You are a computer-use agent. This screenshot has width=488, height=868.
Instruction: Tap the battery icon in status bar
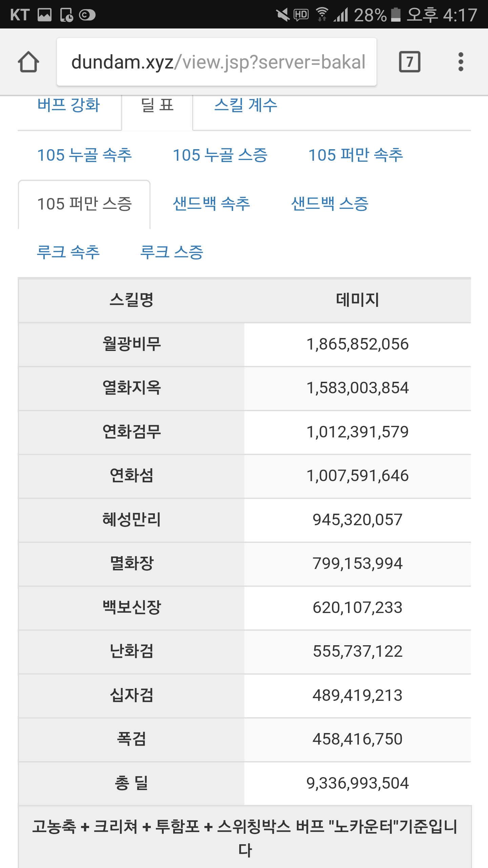click(395, 15)
